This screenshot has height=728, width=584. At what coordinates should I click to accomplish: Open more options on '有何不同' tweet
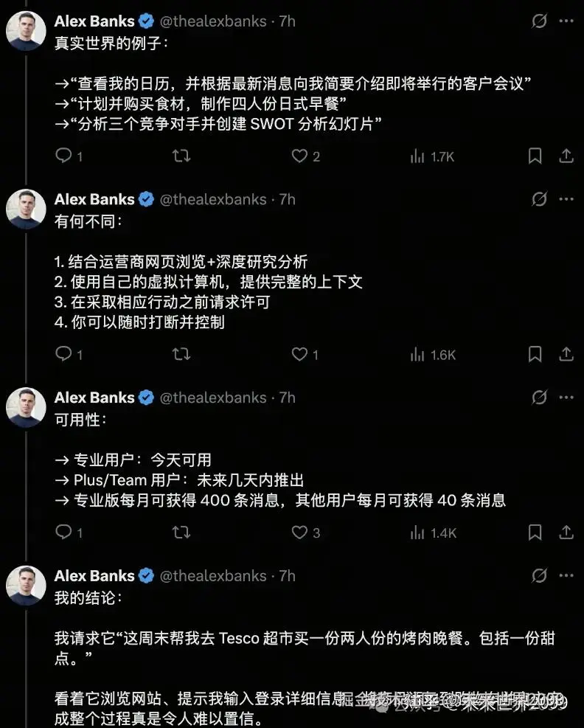pyautogui.click(x=566, y=199)
